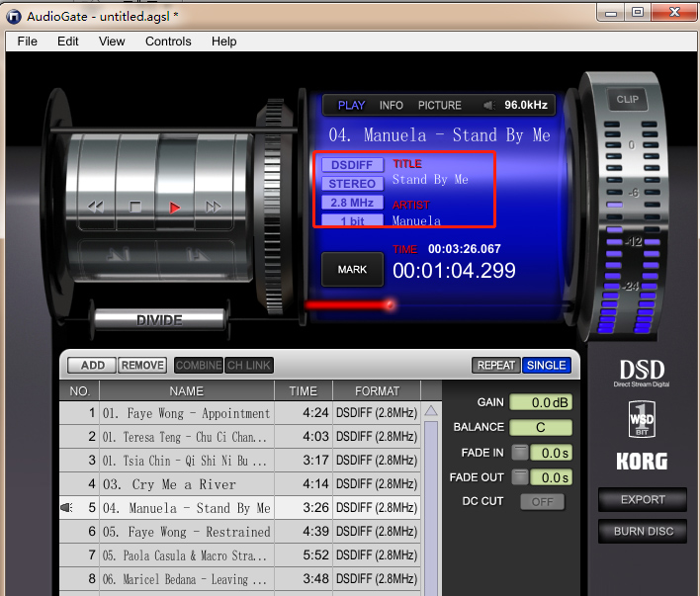
Task: Click the red playback position slider handle
Action: pyautogui.click(x=390, y=304)
